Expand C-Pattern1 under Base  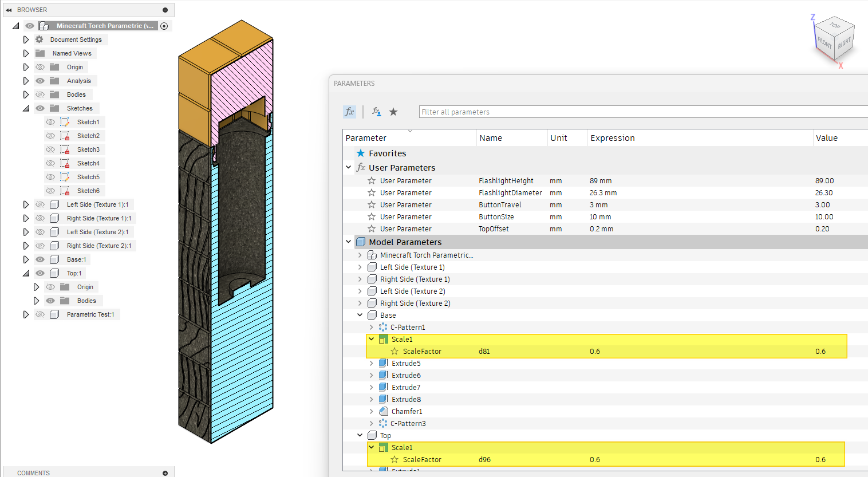point(371,327)
